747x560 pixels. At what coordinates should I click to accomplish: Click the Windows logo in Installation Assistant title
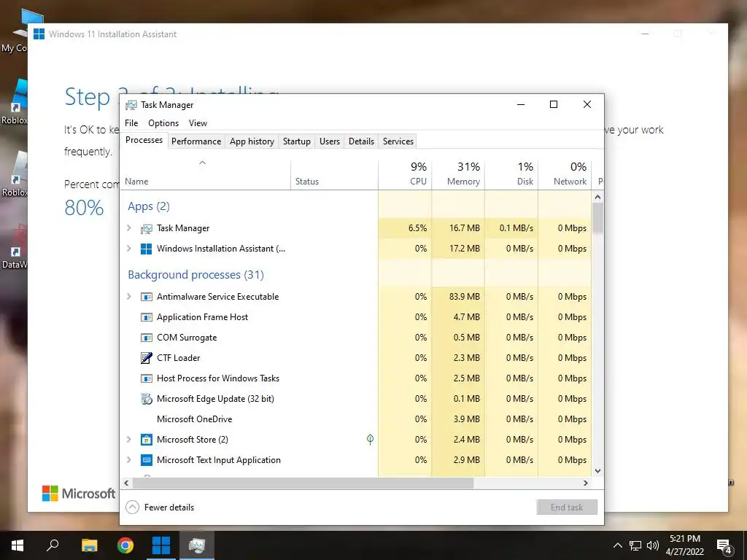39,34
